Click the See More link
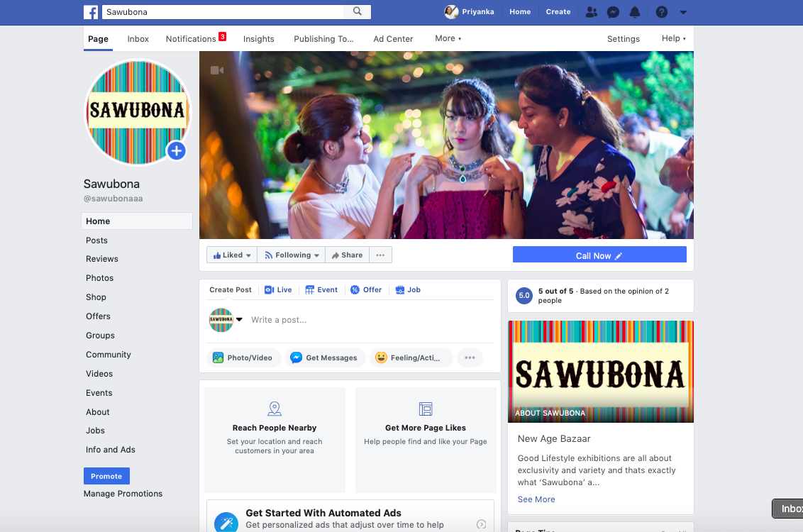The height and width of the screenshot is (532, 803). [536, 499]
